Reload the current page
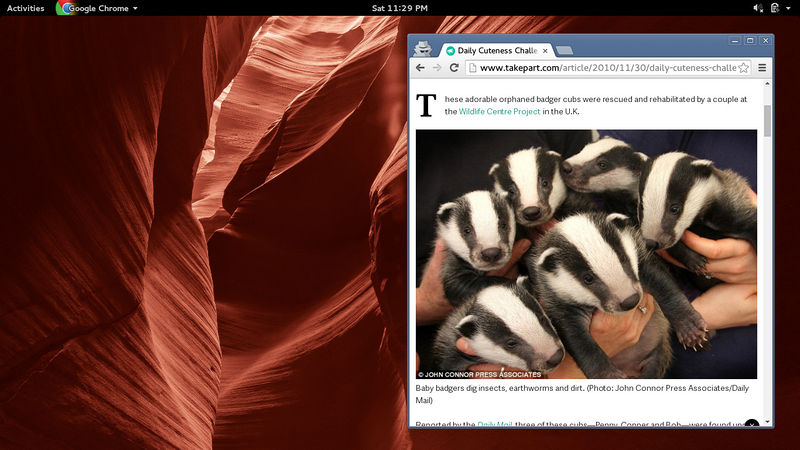800x450 pixels. (454, 68)
